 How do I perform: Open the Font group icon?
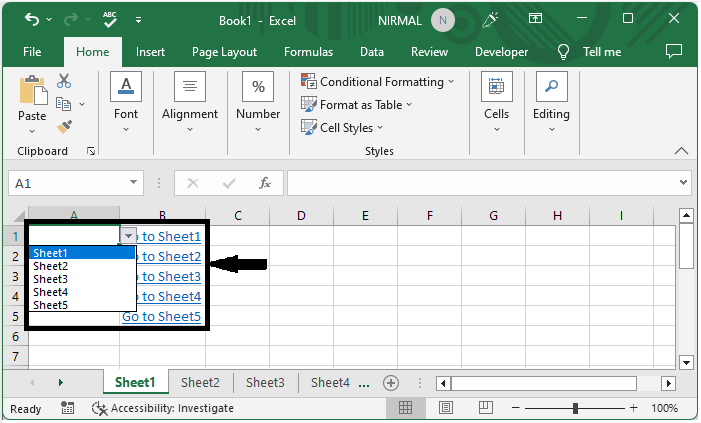tap(126, 87)
